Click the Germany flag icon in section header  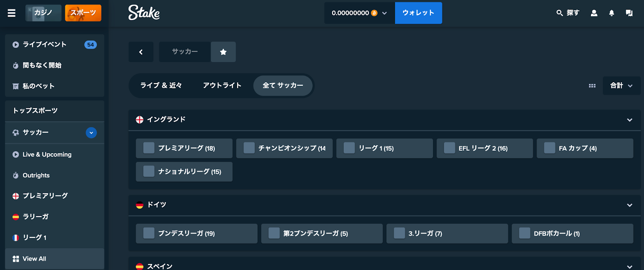pyautogui.click(x=140, y=205)
